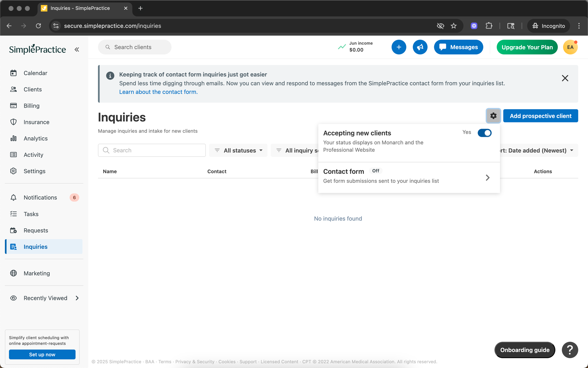Click the inquiries settings gear icon

pos(493,116)
